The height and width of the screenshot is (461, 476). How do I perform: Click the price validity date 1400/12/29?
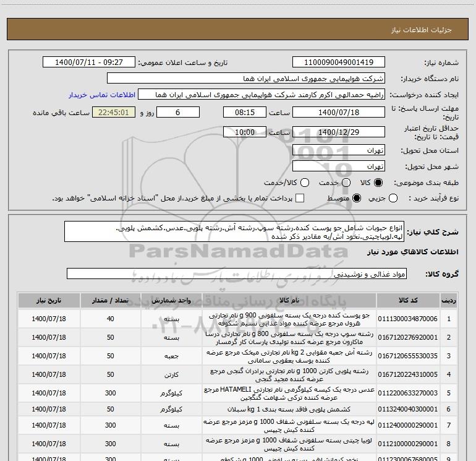click(x=338, y=132)
